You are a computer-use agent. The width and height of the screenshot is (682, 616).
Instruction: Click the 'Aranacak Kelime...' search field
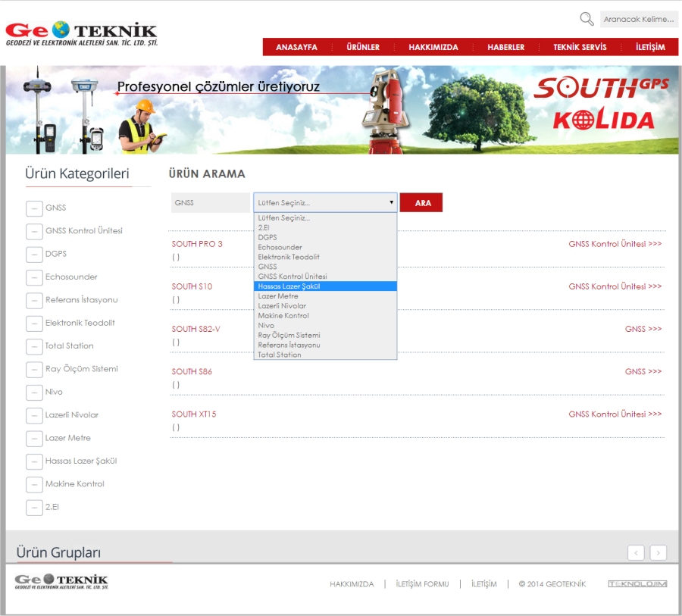pos(639,19)
